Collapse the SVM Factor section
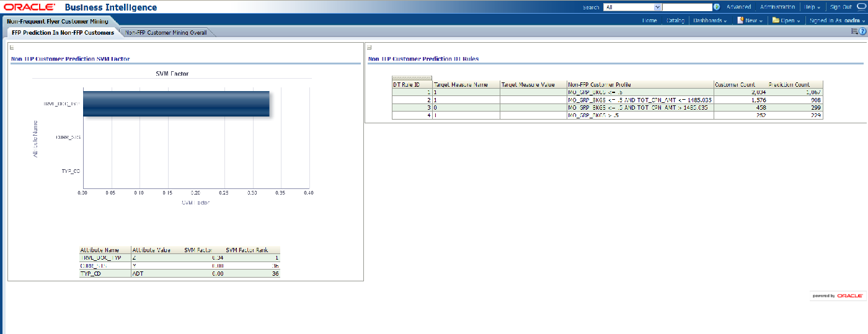This screenshot has height=334, width=868. [12, 48]
